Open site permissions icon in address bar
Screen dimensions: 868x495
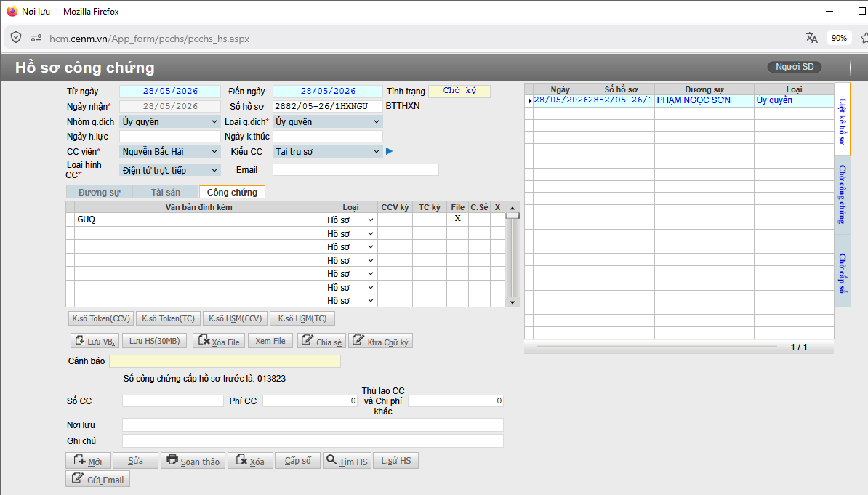coord(36,39)
